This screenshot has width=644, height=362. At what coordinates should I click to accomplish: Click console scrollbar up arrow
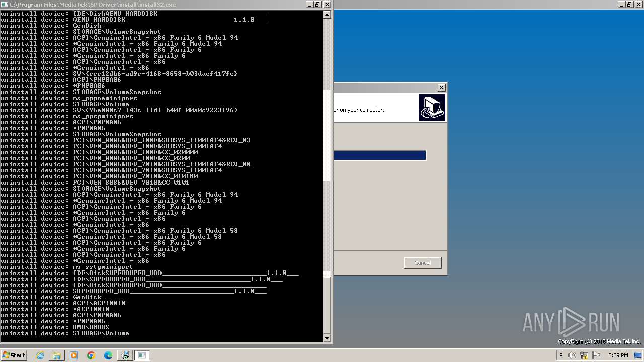click(x=327, y=15)
